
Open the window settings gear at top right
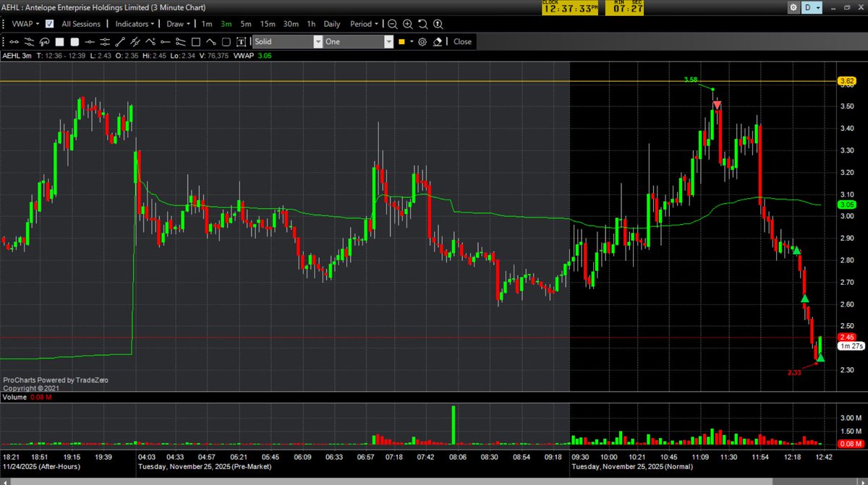793,7
